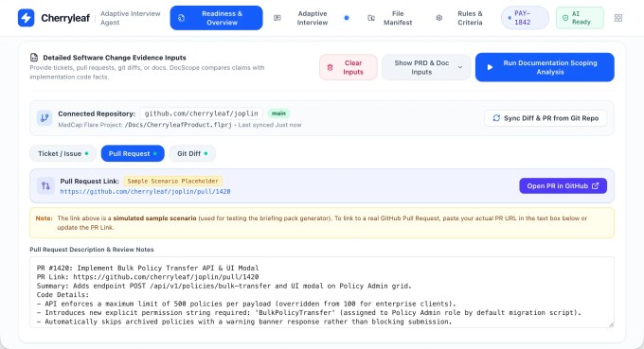644x349 pixels.
Task: Click into the Pull Request Description text area
Action: (322, 292)
